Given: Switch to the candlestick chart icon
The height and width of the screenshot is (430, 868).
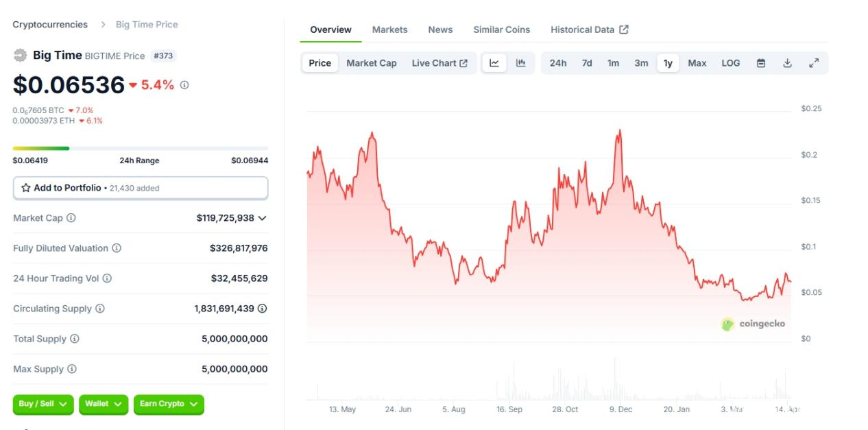Looking at the screenshot, I should click(521, 63).
